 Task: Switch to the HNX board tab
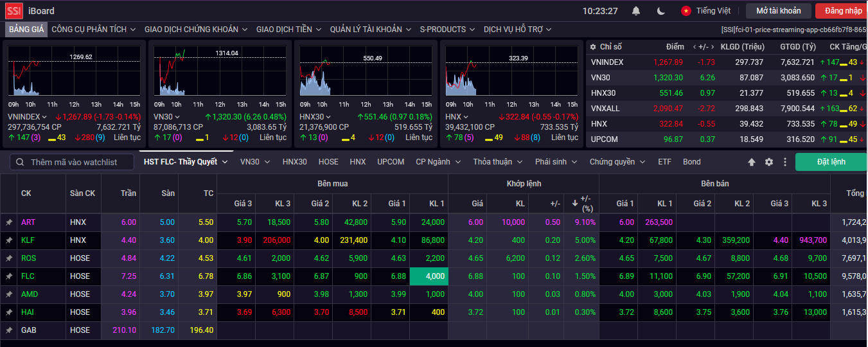point(358,162)
